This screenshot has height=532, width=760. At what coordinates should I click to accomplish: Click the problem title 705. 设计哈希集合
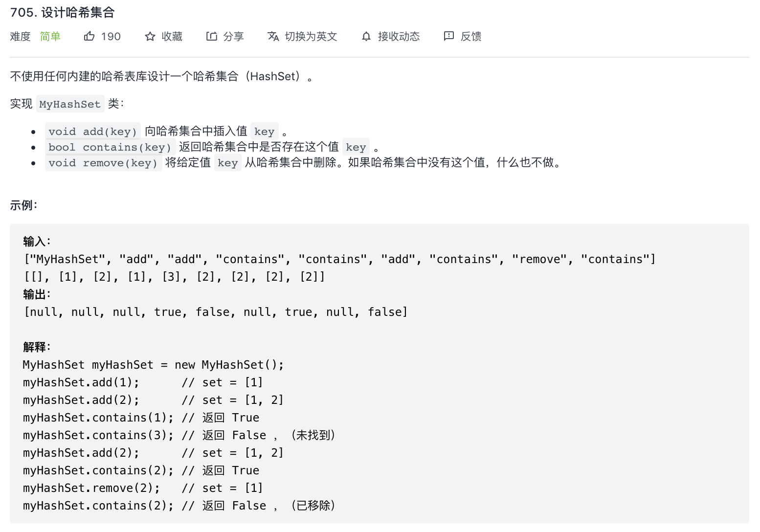(62, 12)
